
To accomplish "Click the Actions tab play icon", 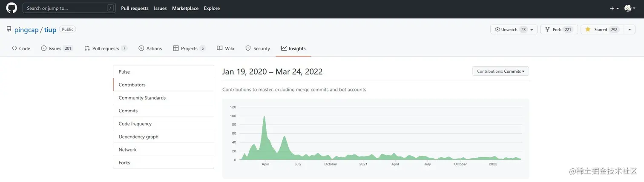I will click(x=141, y=48).
